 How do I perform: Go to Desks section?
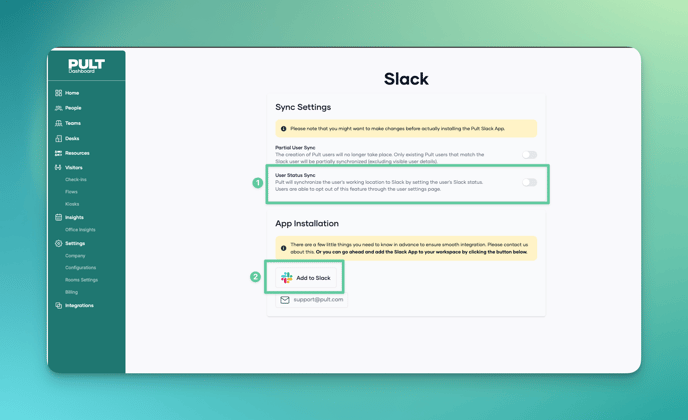click(72, 139)
